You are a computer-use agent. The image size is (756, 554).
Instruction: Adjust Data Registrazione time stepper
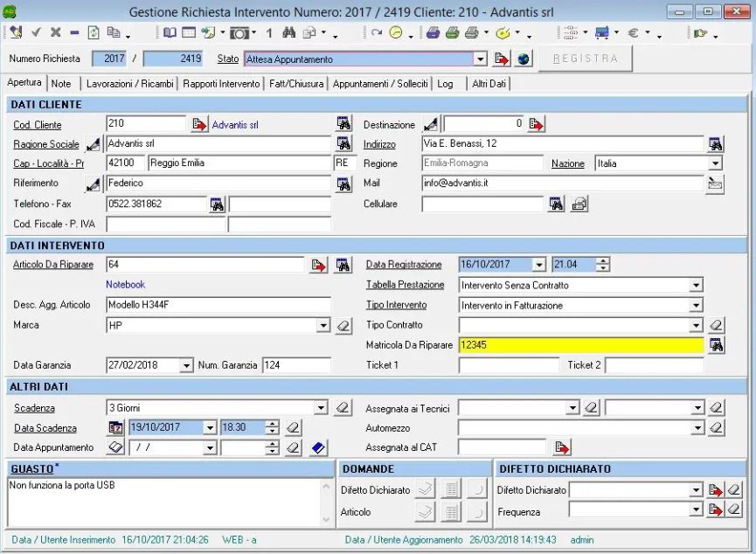click(603, 265)
